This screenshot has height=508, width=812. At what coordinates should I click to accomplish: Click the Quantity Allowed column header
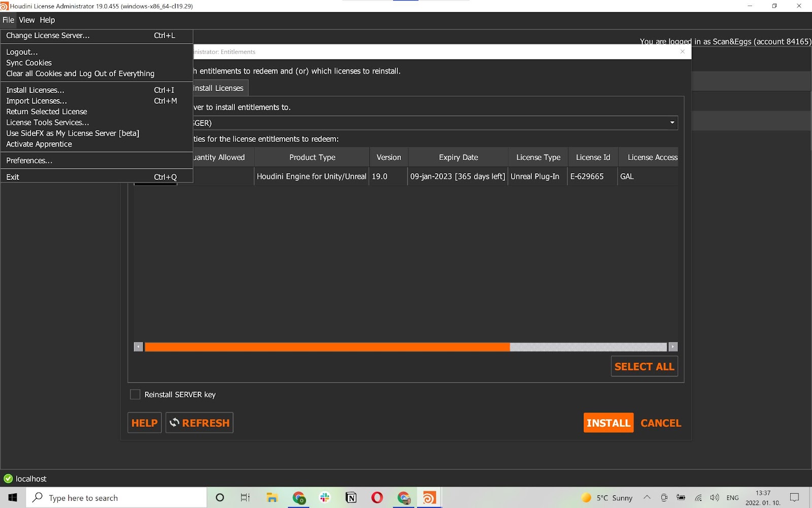pyautogui.click(x=223, y=157)
